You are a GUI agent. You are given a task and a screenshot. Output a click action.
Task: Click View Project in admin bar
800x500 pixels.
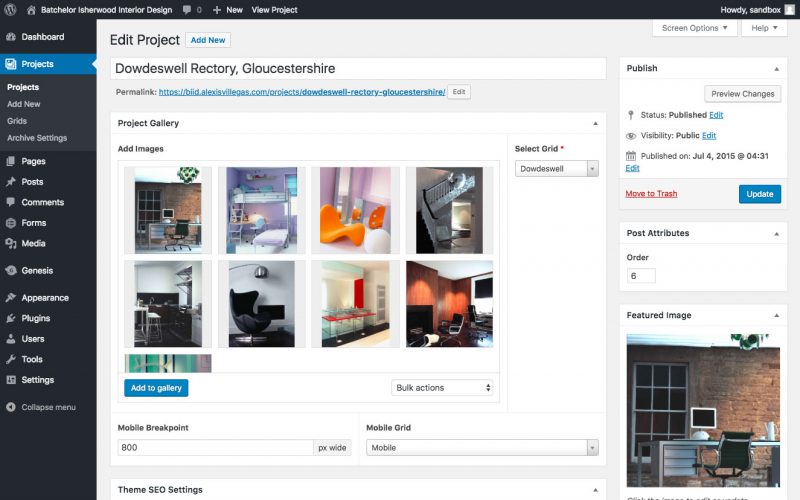(x=274, y=10)
